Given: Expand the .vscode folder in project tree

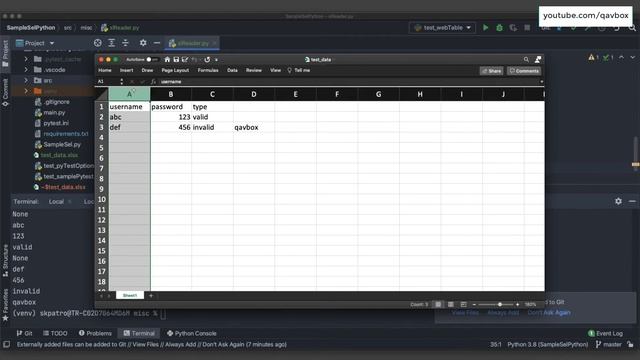Looking at the screenshot, I should point(26,70).
